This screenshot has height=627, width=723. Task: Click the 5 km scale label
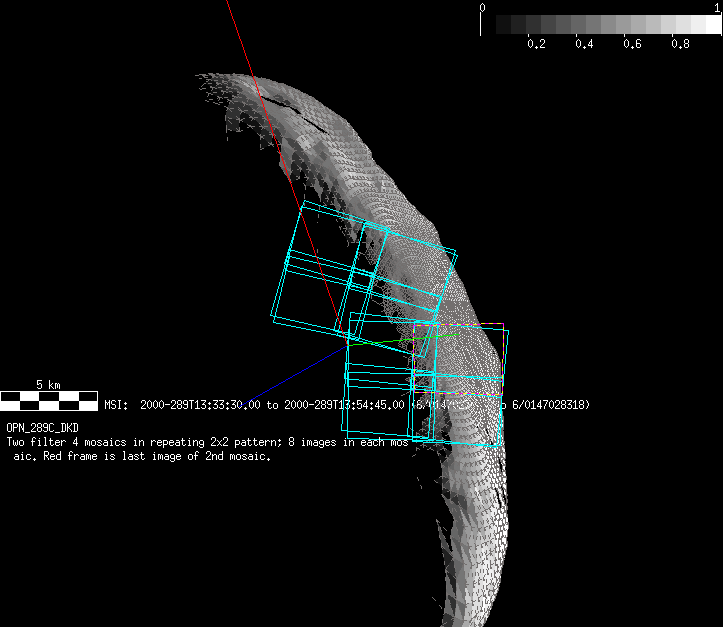(x=48, y=385)
